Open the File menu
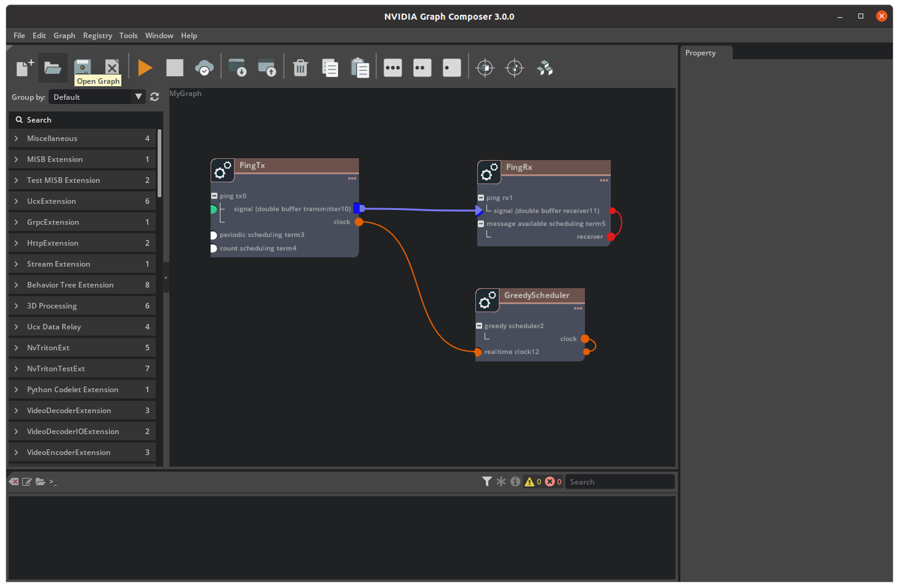 point(19,35)
